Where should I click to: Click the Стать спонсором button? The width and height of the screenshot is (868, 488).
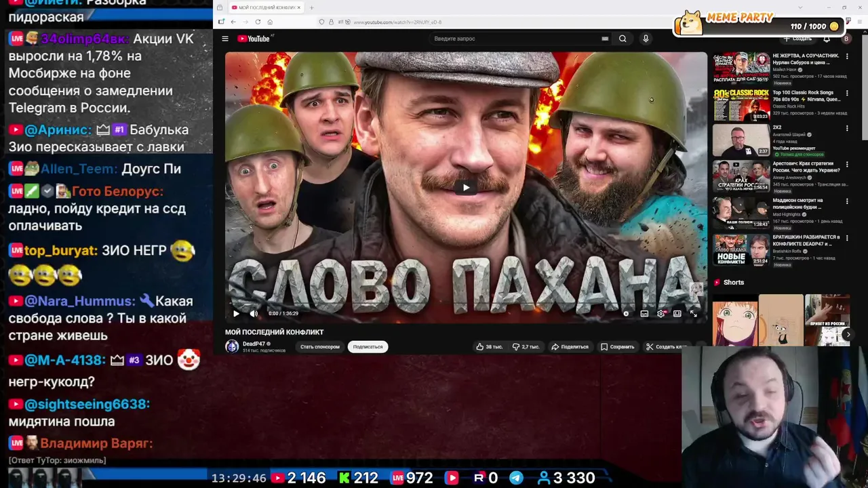tap(320, 346)
